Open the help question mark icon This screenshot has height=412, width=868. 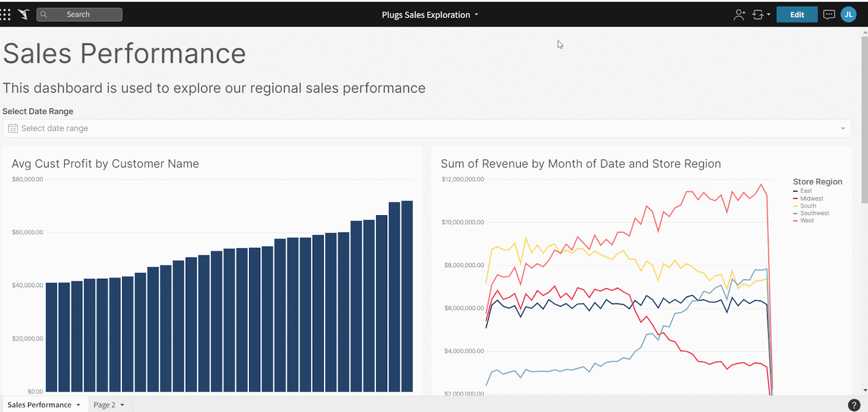pyautogui.click(x=854, y=405)
